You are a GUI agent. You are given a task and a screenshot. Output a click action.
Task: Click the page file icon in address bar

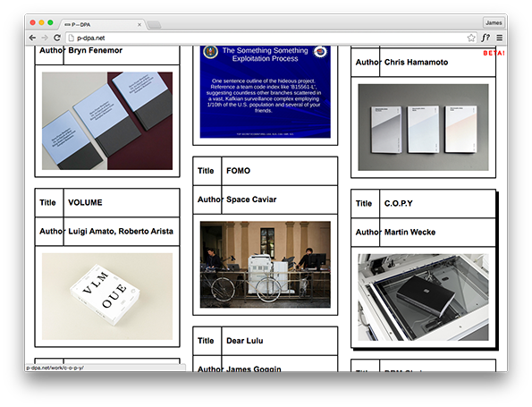(x=72, y=38)
